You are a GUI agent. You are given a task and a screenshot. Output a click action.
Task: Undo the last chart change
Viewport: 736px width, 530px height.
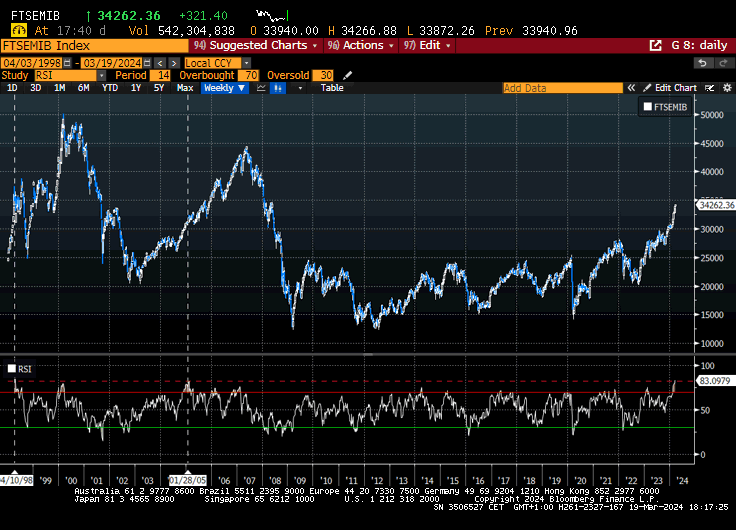(x=702, y=63)
